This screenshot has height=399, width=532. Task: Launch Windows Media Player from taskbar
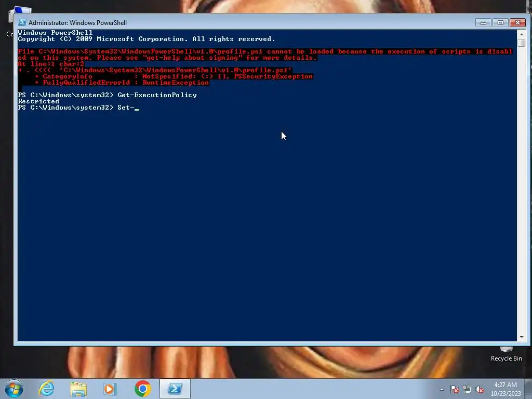(x=110, y=389)
